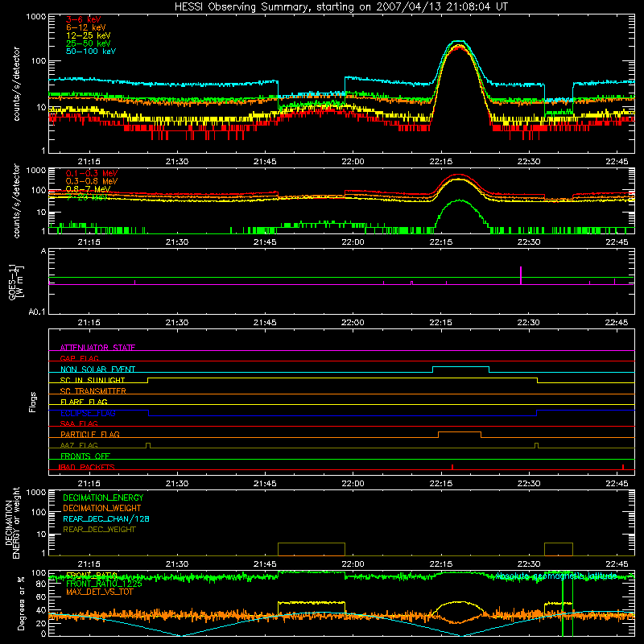This screenshot has width=644, height=644.
Task: Select the SAA_FLAG label
Action: tap(79, 423)
